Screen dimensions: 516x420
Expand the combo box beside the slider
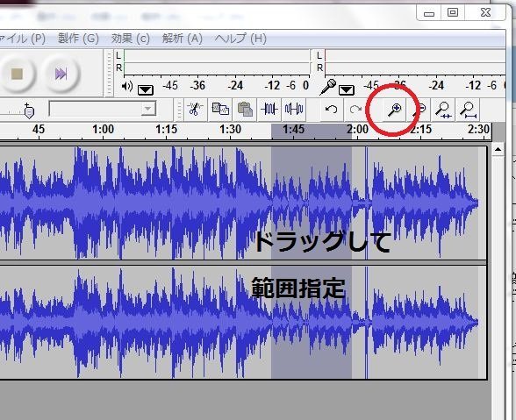pos(147,109)
